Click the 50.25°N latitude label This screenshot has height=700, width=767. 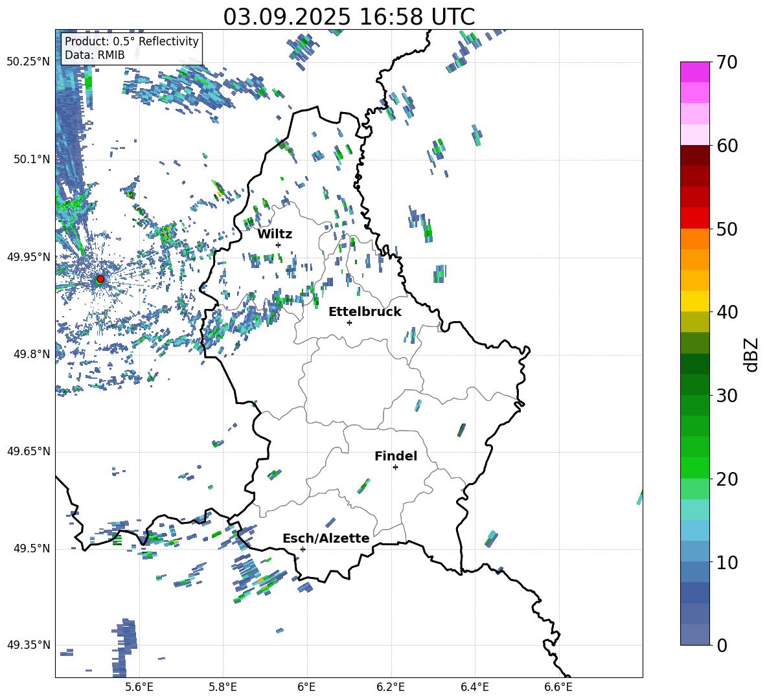pos(28,62)
